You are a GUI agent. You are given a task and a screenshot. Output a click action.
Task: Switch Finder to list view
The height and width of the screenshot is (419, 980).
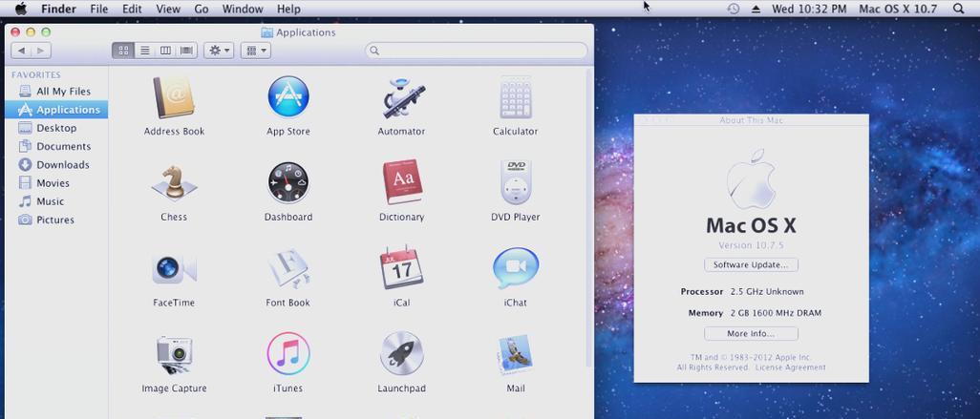(x=144, y=51)
